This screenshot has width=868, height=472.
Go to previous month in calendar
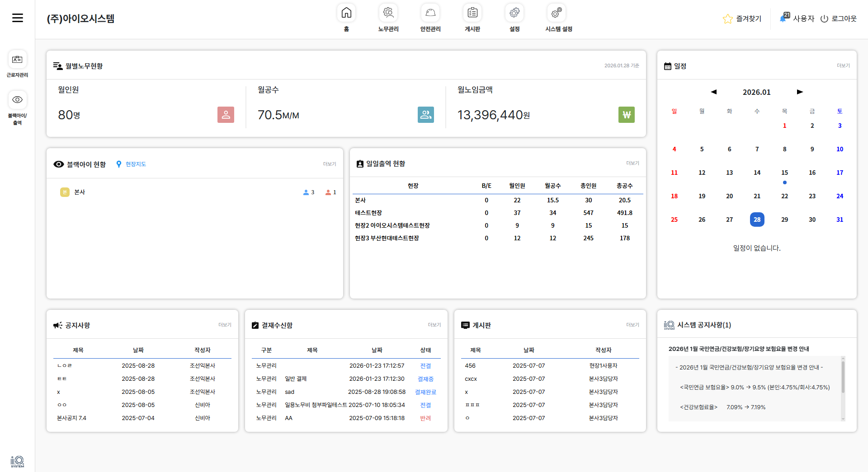coord(714,92)
